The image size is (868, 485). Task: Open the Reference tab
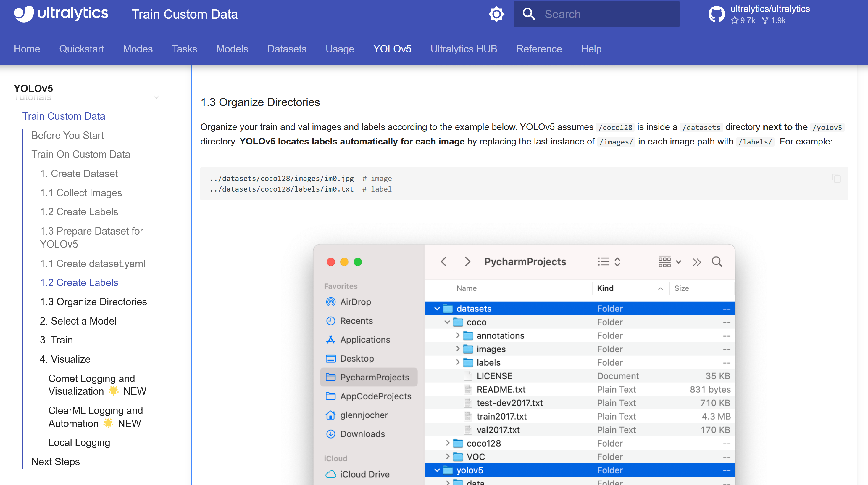[539, 49]
